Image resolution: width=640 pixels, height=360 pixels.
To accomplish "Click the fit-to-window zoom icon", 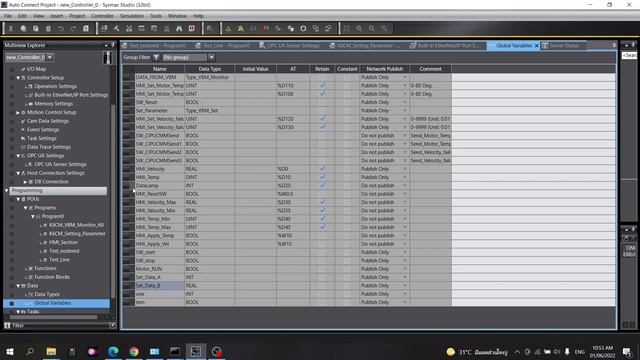I will tap(347, 29).
